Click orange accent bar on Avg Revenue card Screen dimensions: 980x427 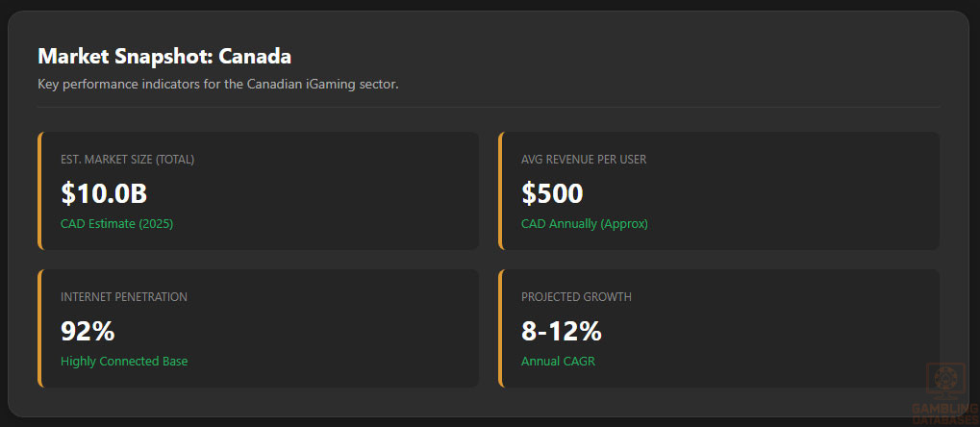[x=500, y=190]
